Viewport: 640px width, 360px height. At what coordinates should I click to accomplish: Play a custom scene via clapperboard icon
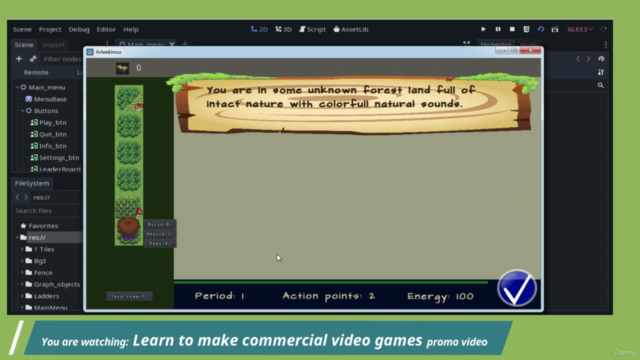click(555, 29)
